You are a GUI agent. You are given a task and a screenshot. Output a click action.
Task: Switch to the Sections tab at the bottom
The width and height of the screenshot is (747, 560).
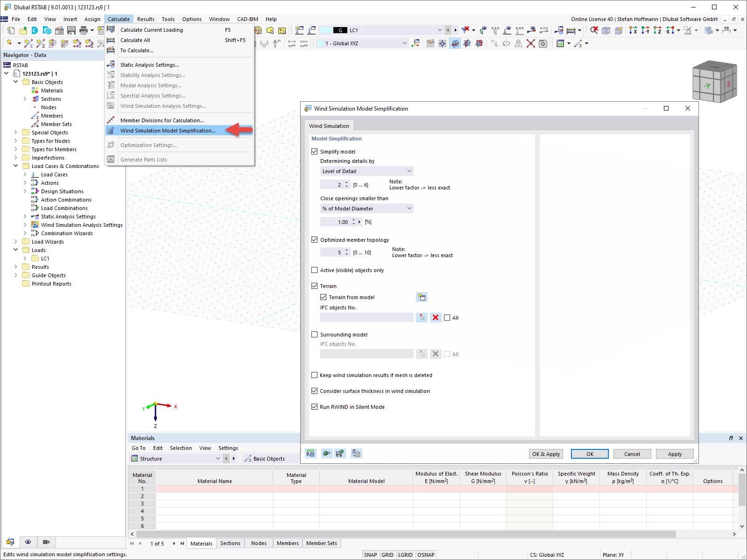[x=230, y=543]
